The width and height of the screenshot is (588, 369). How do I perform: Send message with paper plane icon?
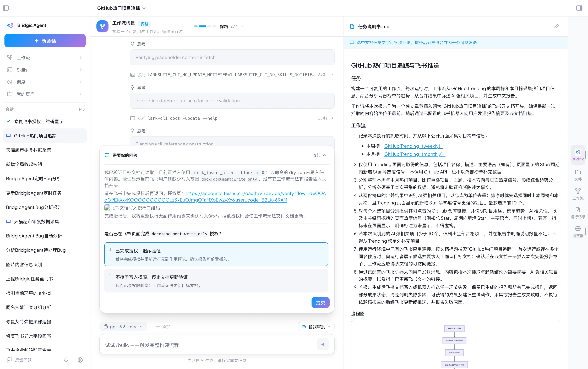pos(323,344)
